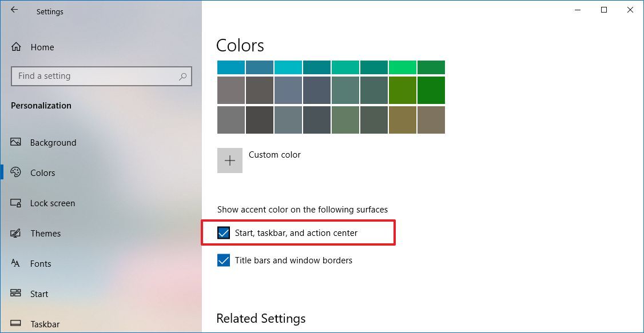
Task: Click the Themes brush icon
Action: (15, 234)
